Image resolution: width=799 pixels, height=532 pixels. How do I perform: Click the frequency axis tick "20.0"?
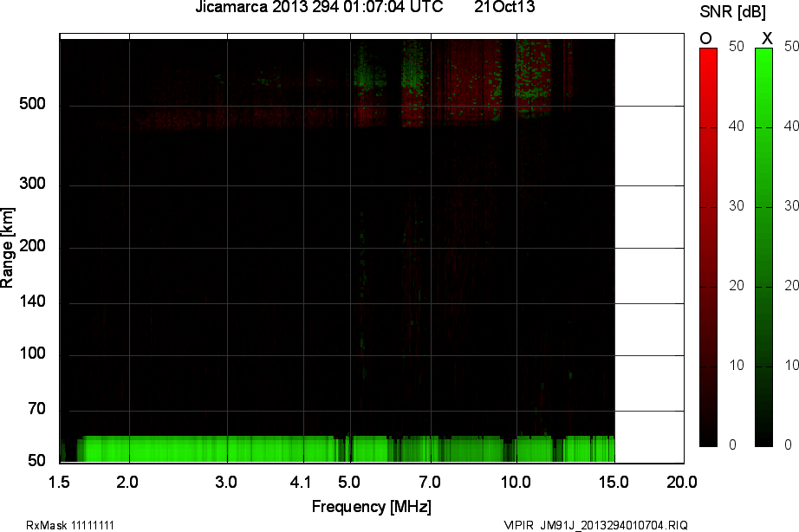coord(682,482)
